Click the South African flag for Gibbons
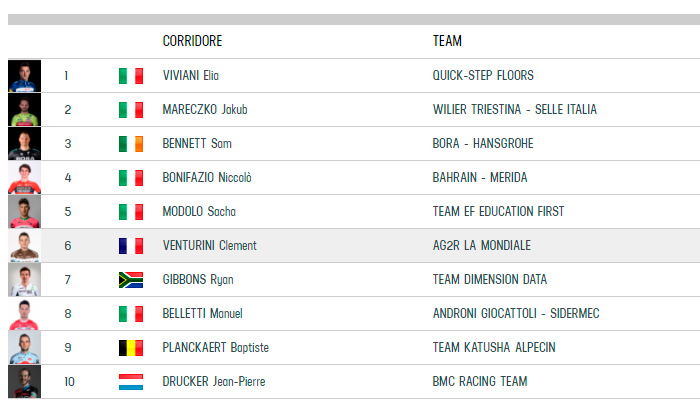The width and height of the screenshot is (700, 400). click(x=131, y=280)
